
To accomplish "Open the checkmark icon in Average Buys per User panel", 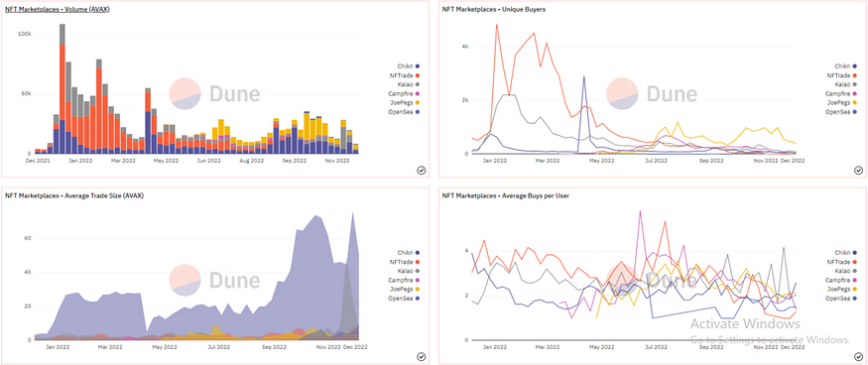I will click(x=858, y=357).
